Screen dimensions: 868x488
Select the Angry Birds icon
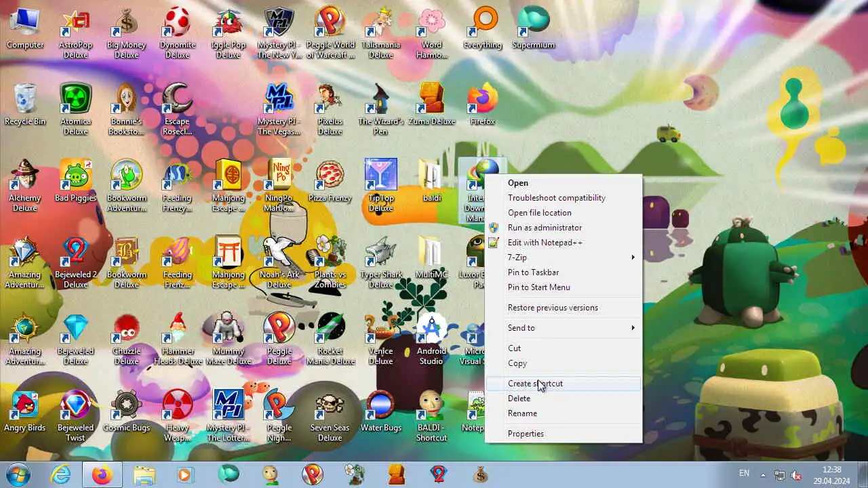(x=25, y=411)
